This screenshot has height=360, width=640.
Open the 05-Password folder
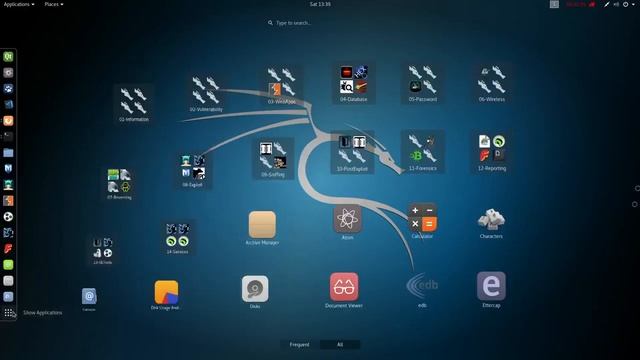[x=422, y=83]
